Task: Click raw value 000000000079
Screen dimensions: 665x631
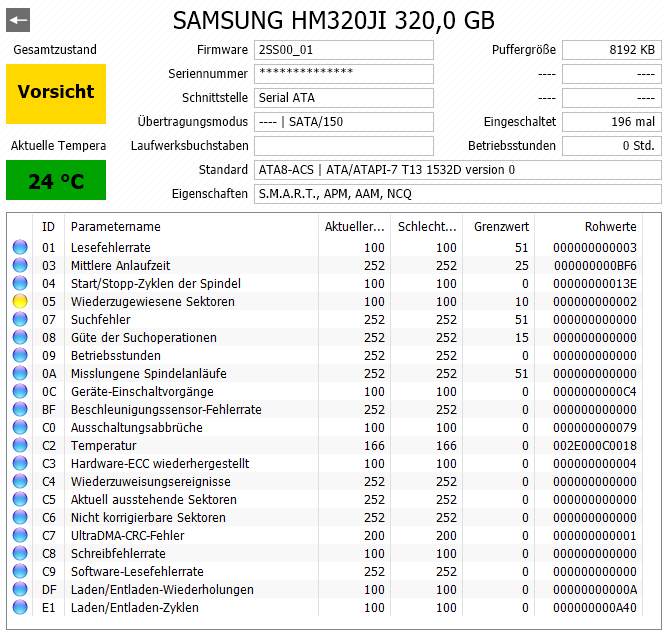Action: click(595, 428)
